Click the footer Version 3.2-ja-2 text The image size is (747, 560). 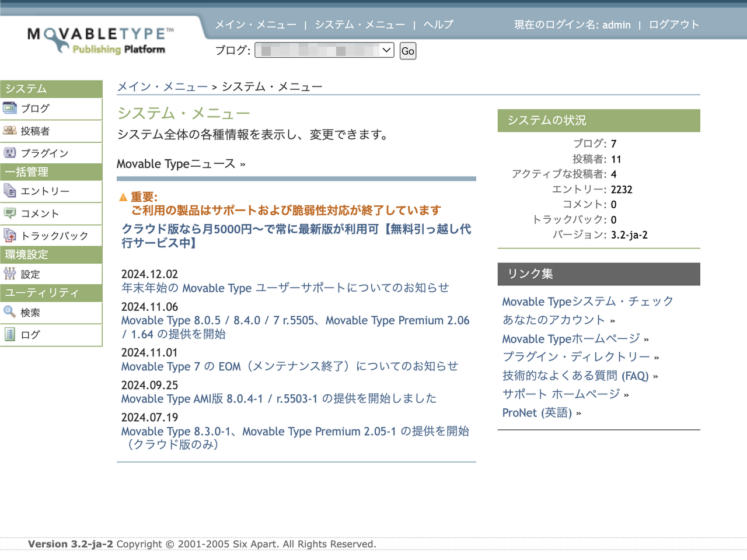71,544
